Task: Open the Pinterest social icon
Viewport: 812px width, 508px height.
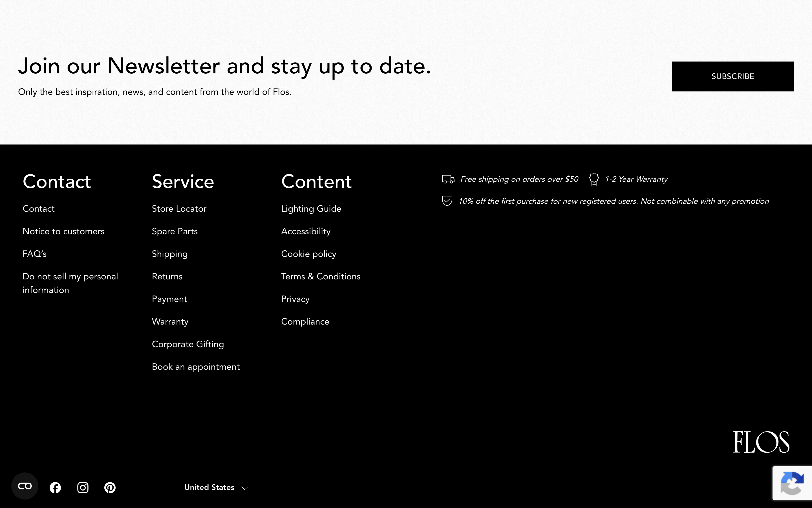Action: point(110,487)
